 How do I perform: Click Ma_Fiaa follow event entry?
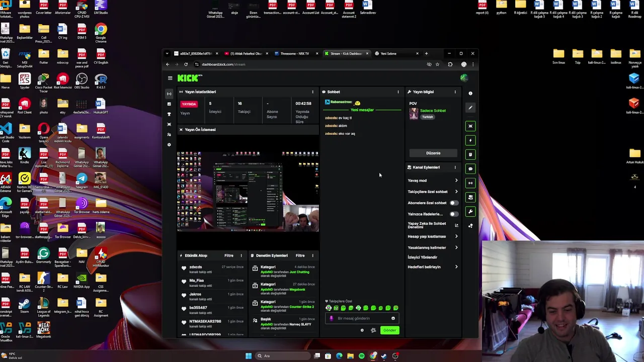pyautogui.click(x=213, y=283)
